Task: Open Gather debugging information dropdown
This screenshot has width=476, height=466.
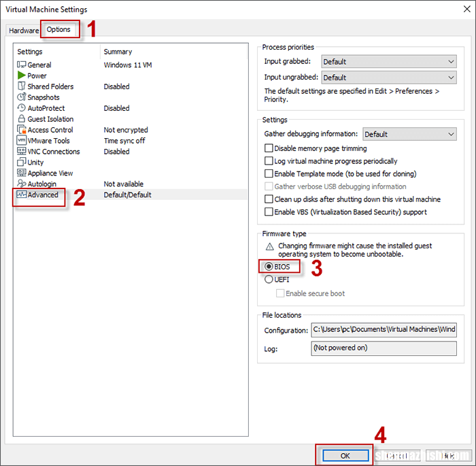Action: (409, 134)
